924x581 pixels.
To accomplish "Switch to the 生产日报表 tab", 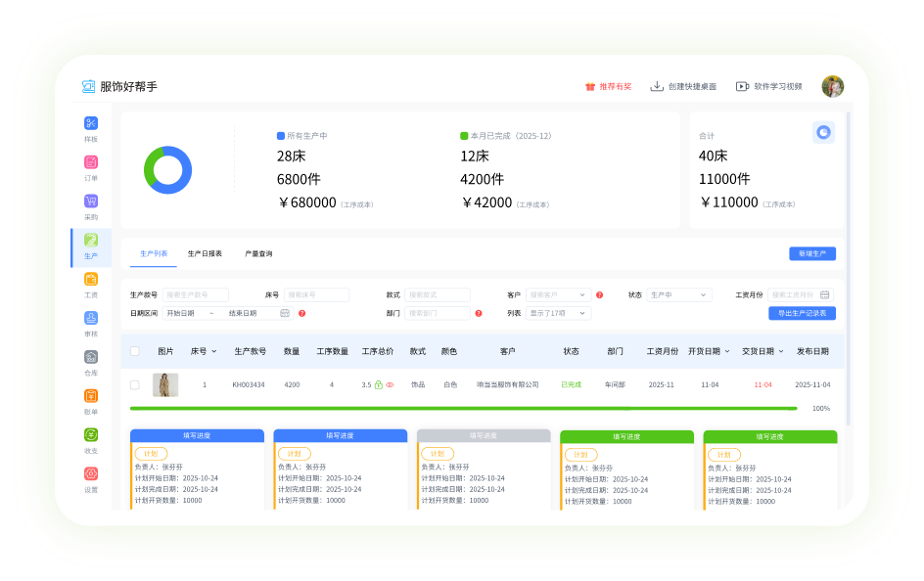I will (205, 253).
